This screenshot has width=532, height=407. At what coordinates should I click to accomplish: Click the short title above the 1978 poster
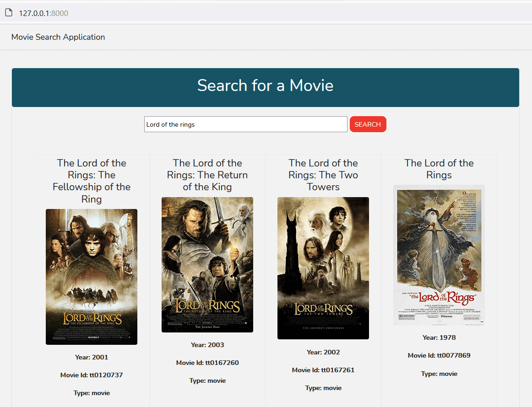click(439, 169)
